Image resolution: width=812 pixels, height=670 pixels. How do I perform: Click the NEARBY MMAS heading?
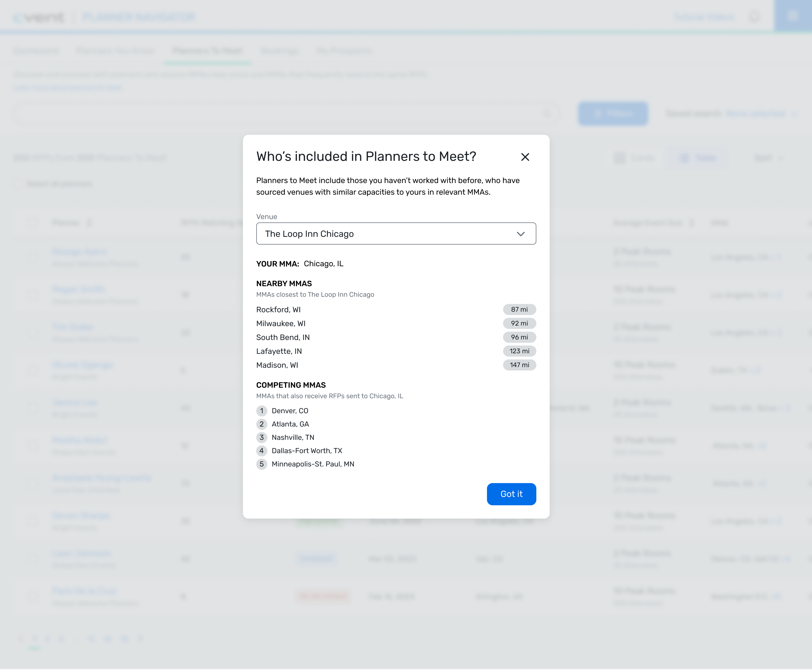tap(284, 284)
